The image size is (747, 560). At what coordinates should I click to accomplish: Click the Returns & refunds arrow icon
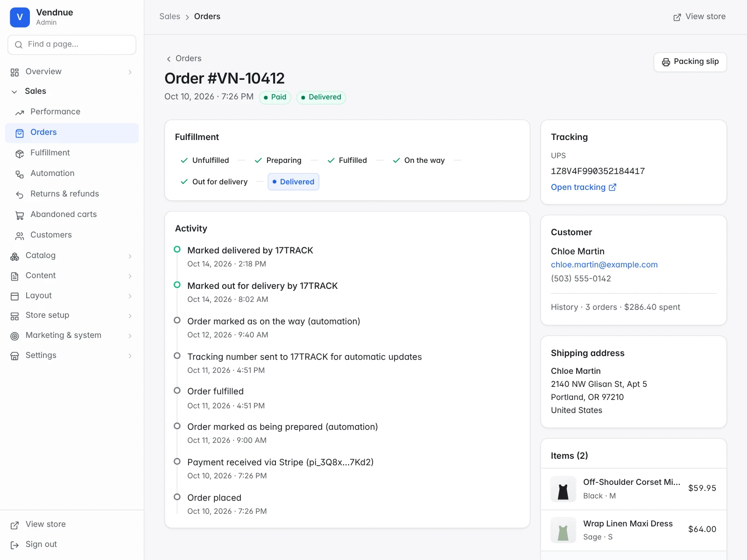[20, 195]
